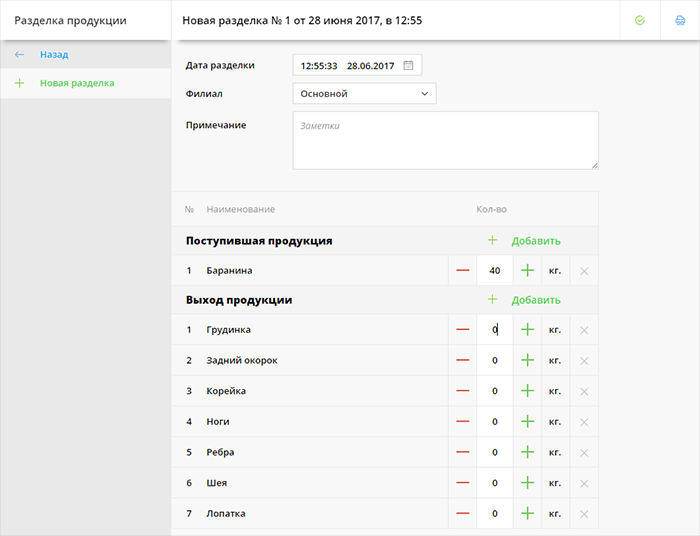Viewport: 700px width, 536px height.
Task: Open calendar picker in date field
Action: pyautogui.click(x=408, y=66)
